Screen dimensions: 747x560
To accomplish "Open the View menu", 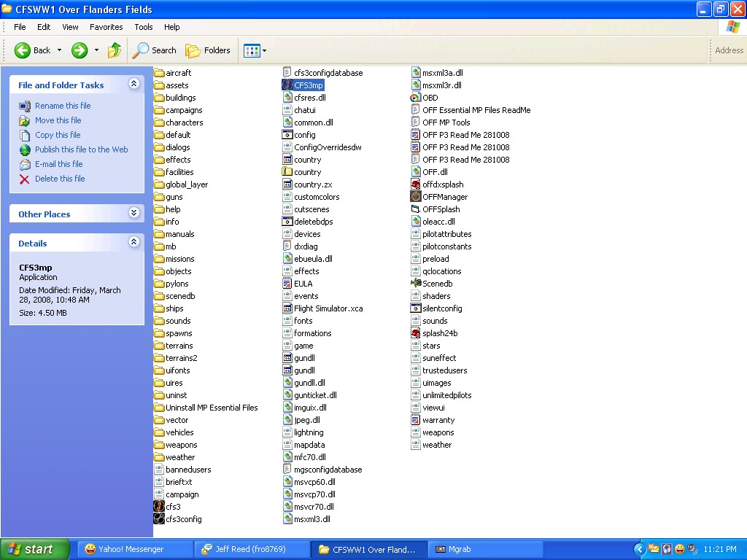I will coord(70,27).
